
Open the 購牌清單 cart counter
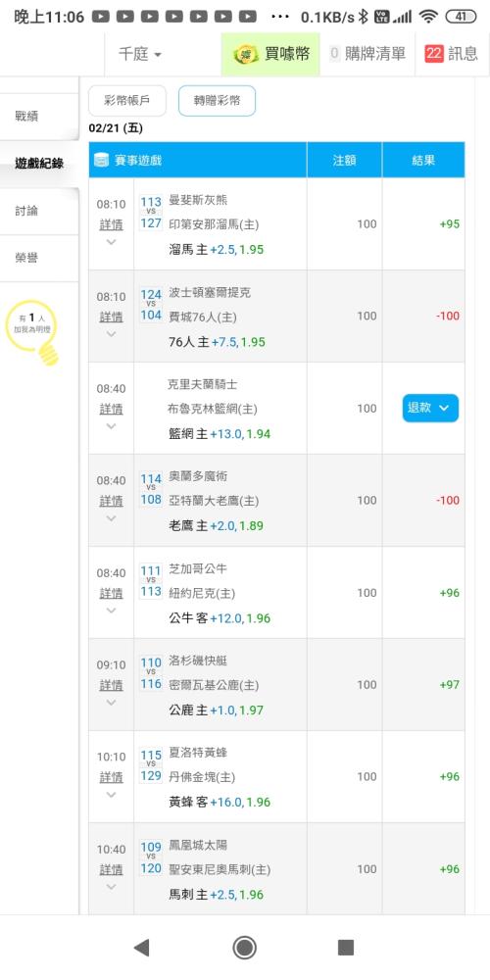point(367,54)
